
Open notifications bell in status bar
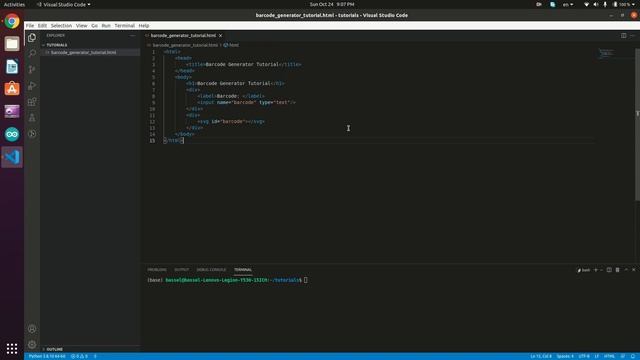pyautogui.click(x=632, y=356)
